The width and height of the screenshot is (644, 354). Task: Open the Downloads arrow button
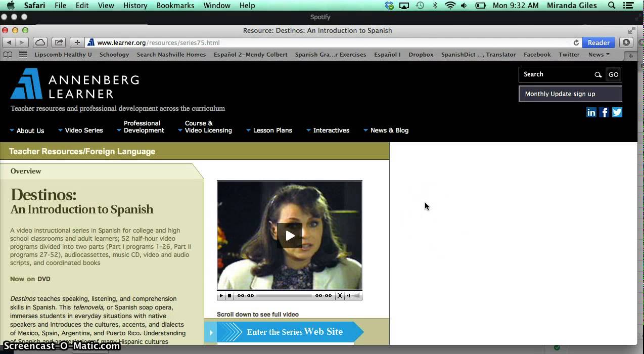(626, 42)
